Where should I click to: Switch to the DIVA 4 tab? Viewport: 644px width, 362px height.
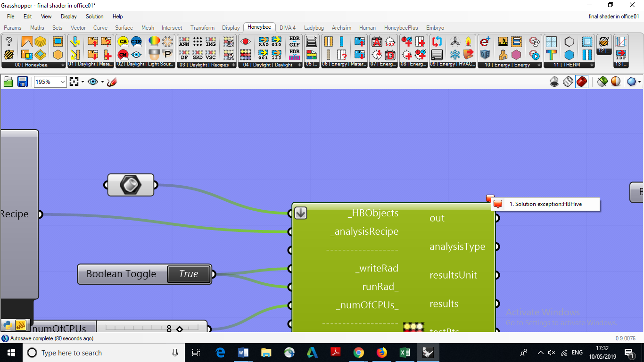pos(288,28)
